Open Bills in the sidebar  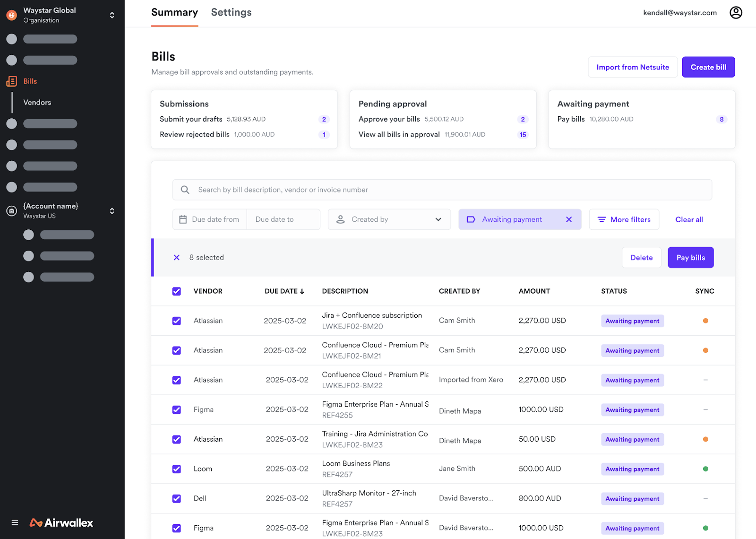click(x=30, y=81)
